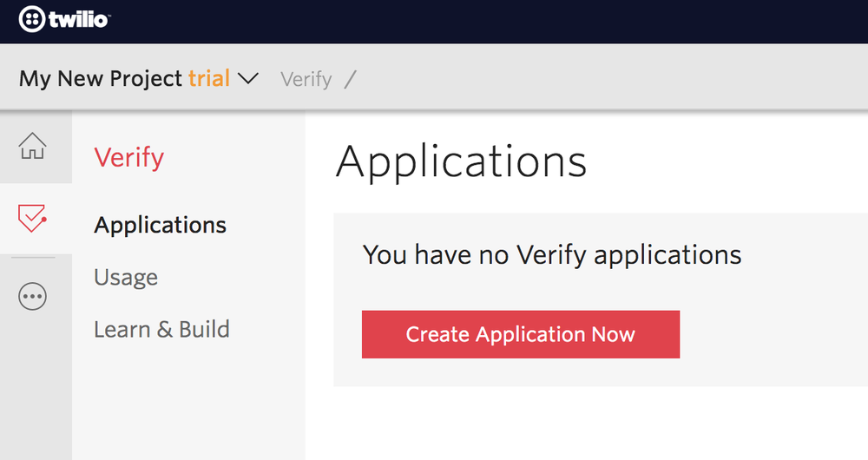
Task: Select the Verify checkmark icon in sidebar
Action: (33, 218)
